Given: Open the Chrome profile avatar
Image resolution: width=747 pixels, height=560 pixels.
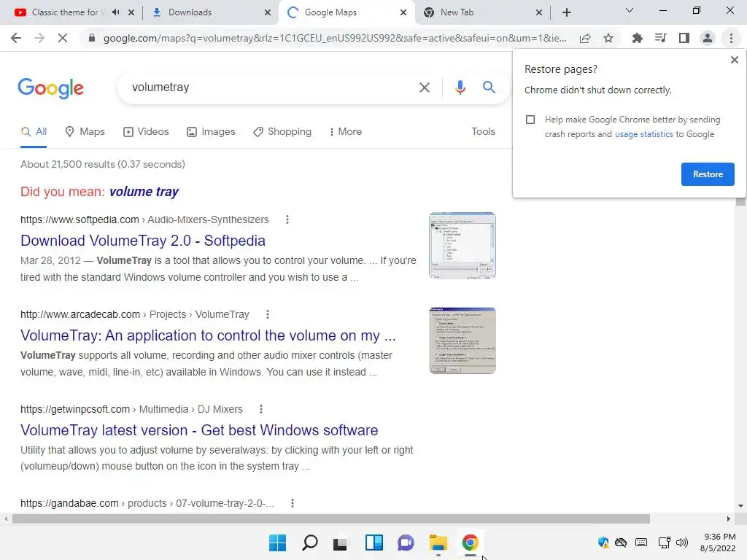Looking at the screenshot, I should 708,38.
